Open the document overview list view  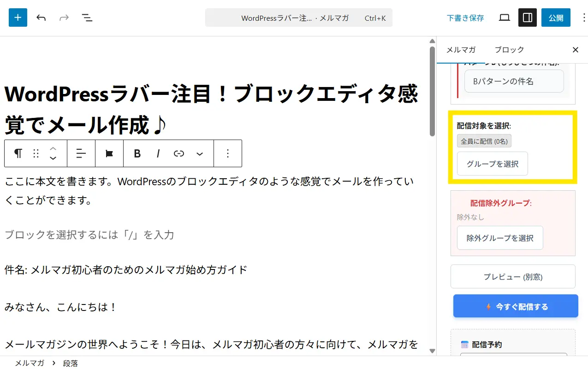87,18
